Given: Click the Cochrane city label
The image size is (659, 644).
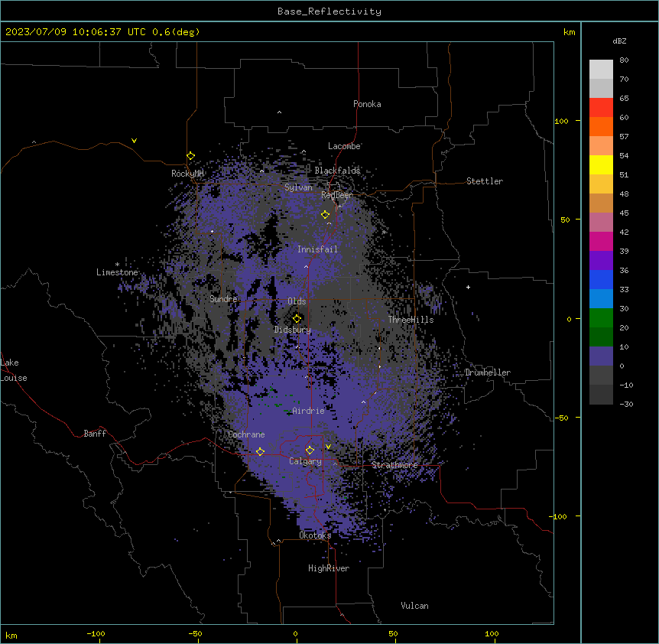Looking at the screenshot, I should pos(246,434).
